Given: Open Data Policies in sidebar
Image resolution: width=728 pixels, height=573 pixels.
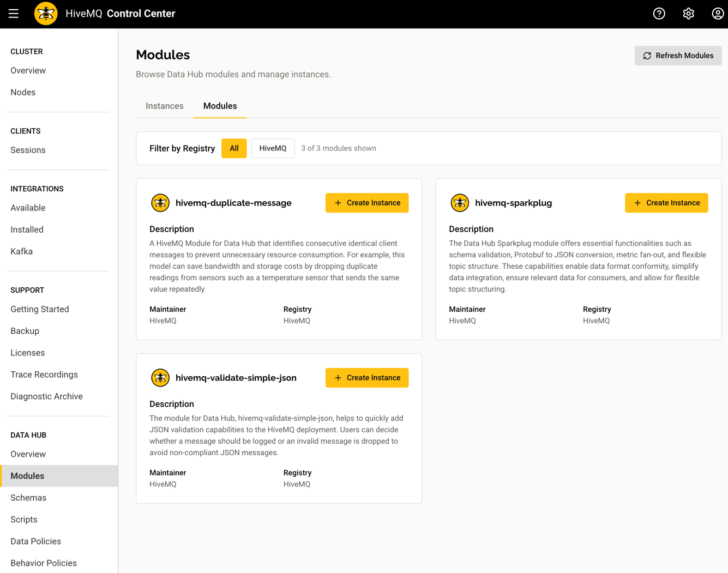Looking at the screenshot, I should pyautogui.click(x=36, y=541).
